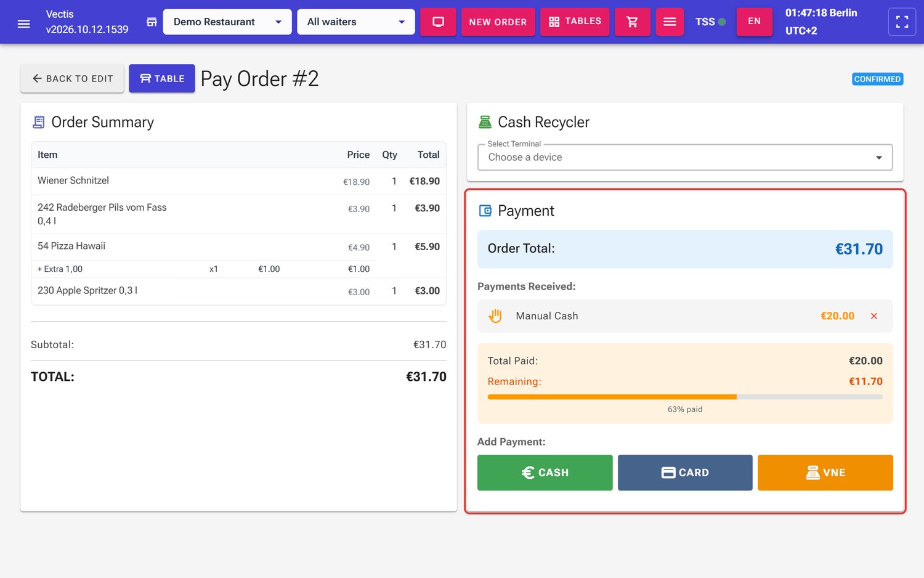Select the 230 Apple Spritzer 0,3 l row
924x578 pixels.
click(238, 291)
